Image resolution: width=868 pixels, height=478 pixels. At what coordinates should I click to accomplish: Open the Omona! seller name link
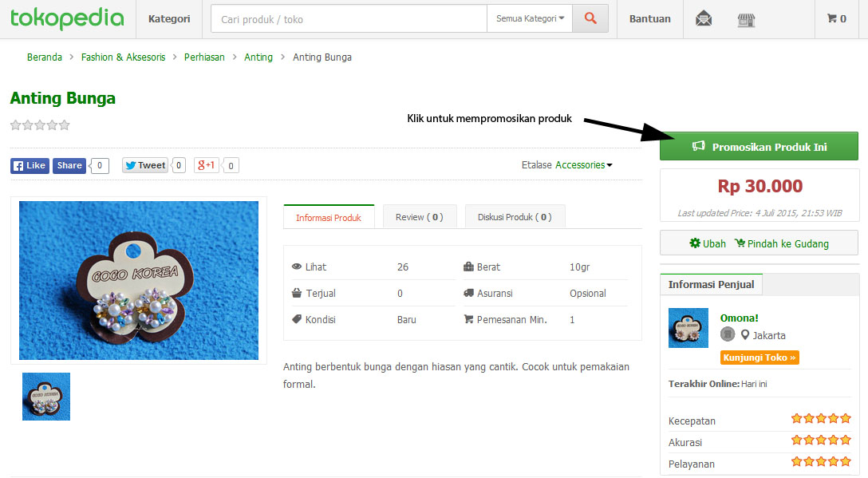pyautogui.click(x=739, y=318)
